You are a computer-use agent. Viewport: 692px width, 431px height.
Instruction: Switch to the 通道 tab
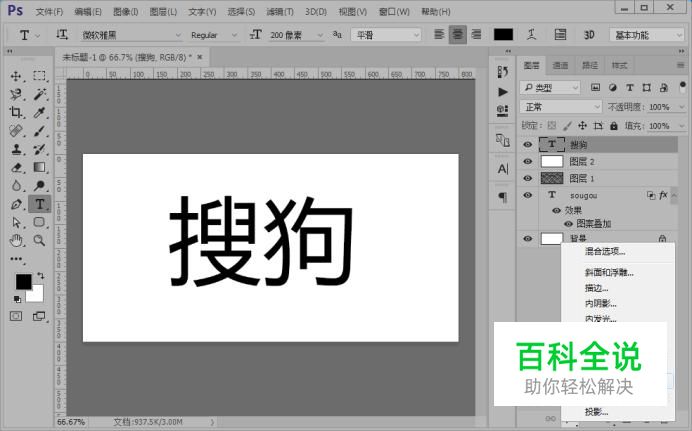click(x=560, y=65)
